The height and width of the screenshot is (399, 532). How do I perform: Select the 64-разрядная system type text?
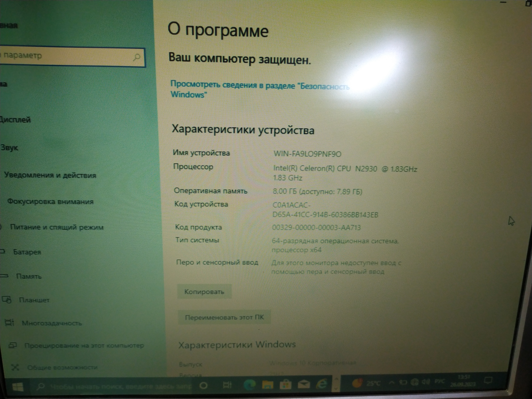click(x=335, y=245)
